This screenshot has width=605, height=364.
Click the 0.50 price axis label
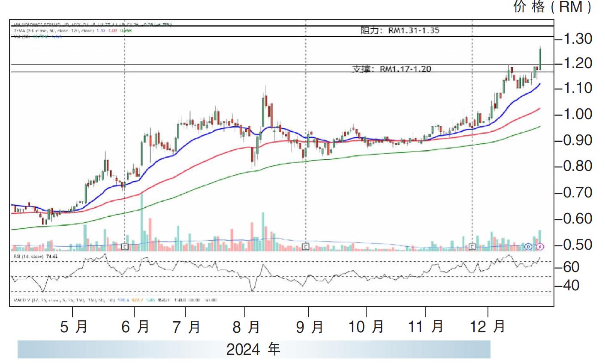point(577,245)
